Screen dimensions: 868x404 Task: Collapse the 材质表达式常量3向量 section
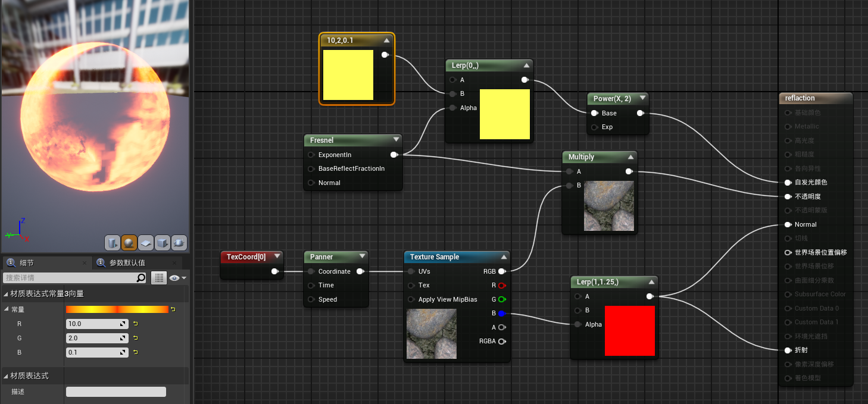[7, 293]
